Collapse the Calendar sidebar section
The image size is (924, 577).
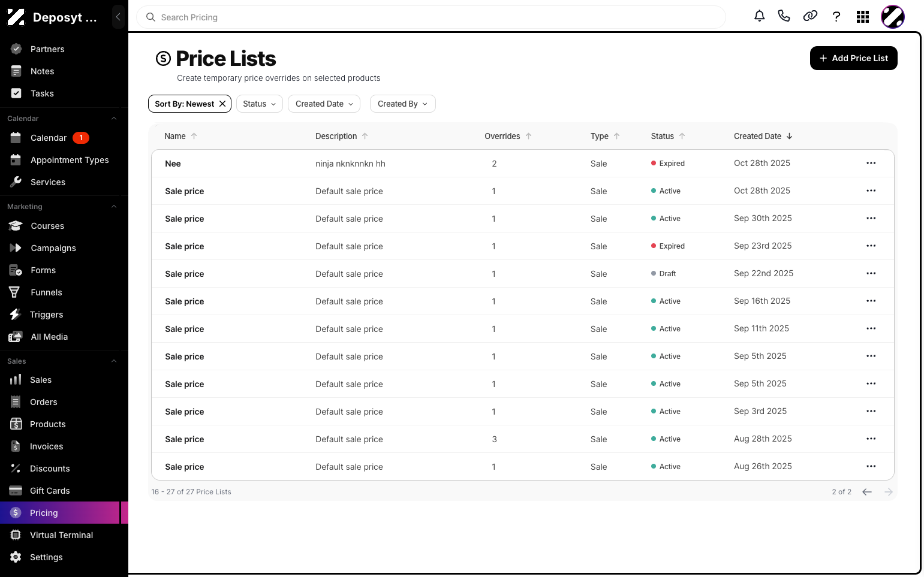click(114, 119)
